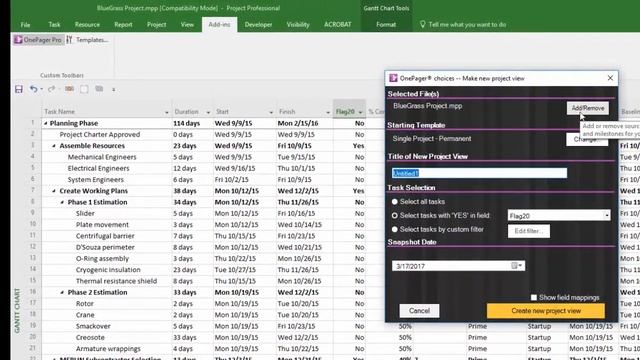Launch the OnePager Pro add-in button

[x=38, y=40]
